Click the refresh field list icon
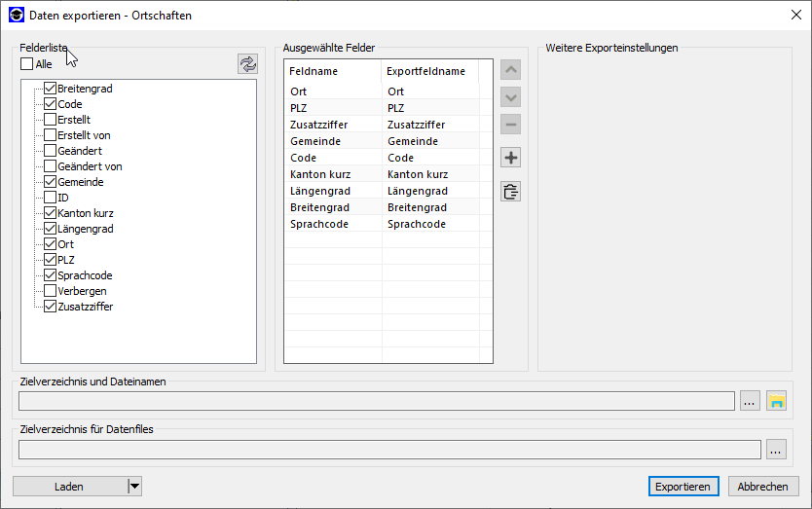 pyautogui.click(x=248, y=64)
